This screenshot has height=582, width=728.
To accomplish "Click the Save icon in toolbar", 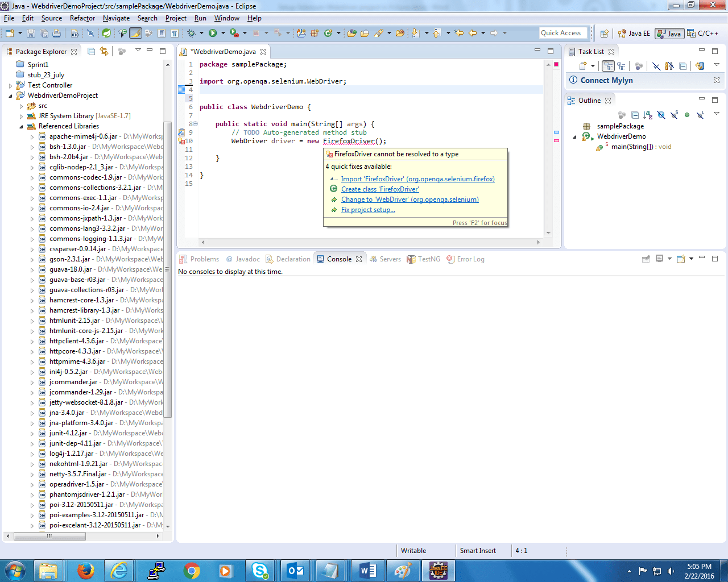I will click(x=31, y=34).
